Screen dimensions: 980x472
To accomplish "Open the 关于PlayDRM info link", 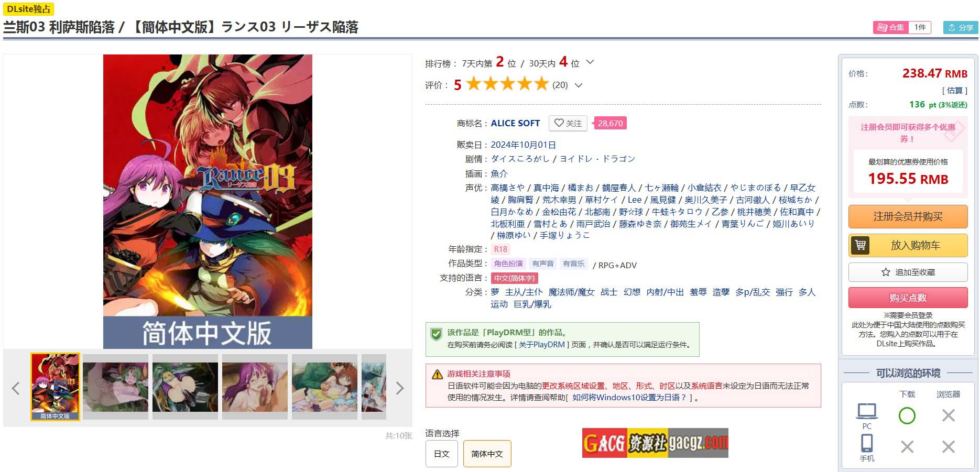I will (x=542, y=345).
